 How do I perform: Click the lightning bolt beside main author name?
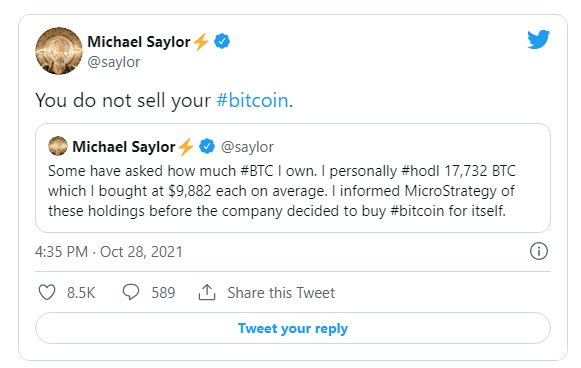point(201,42)
